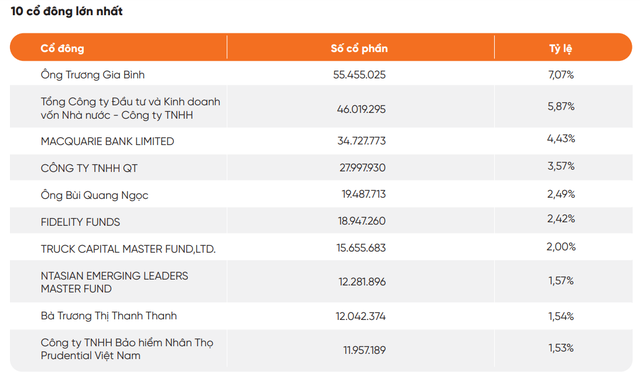Click the 1,53% ratio cell
640x379 pixels.
click(x=561, y=348)
